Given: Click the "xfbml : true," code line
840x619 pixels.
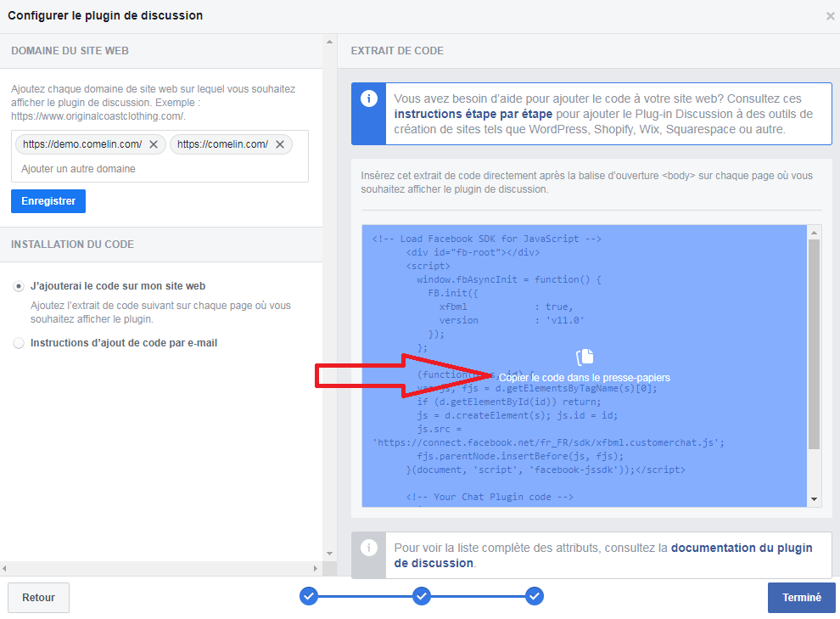Looking at the screenshot, I should pyautogui.click(x=506, y=307).
